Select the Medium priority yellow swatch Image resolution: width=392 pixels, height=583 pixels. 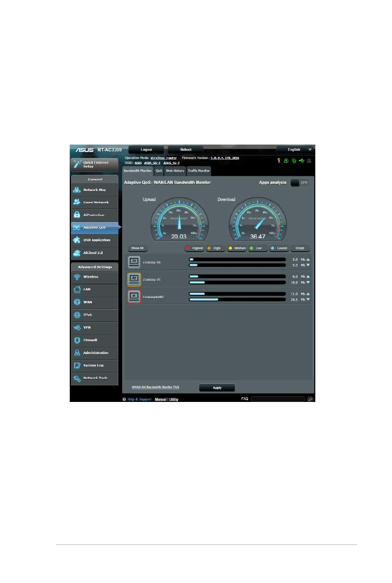pos(231,248)
